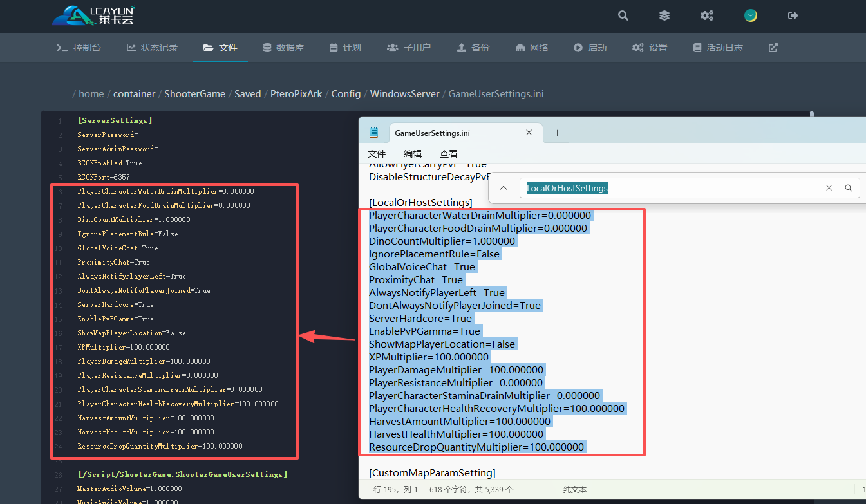
Task: Open the 控制台 console tab
Action: point(79,48)
